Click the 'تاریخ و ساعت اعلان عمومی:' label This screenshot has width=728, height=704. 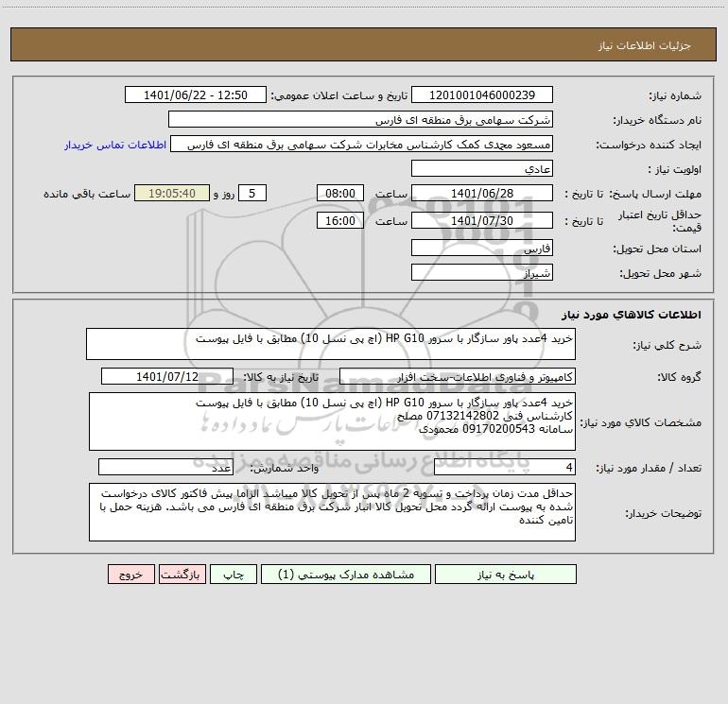click(x=339, y=96)
